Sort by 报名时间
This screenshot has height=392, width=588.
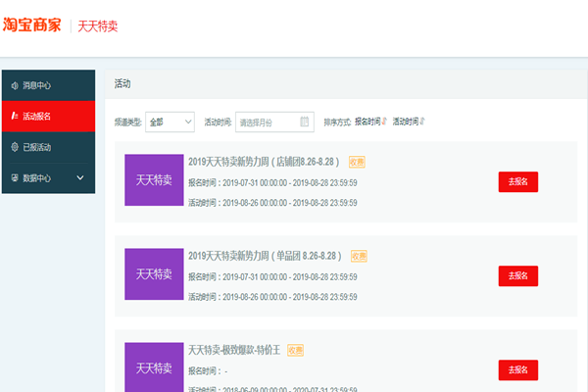[367, 122]
